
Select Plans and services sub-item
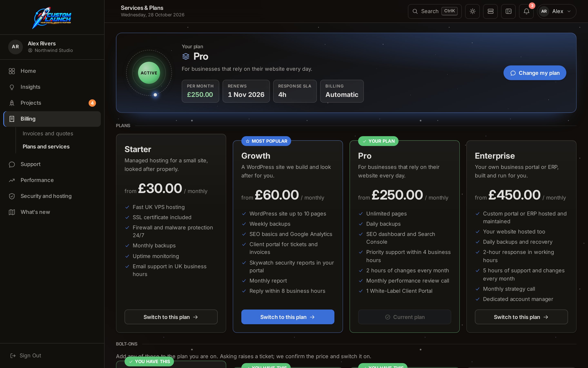pos(46,147)
